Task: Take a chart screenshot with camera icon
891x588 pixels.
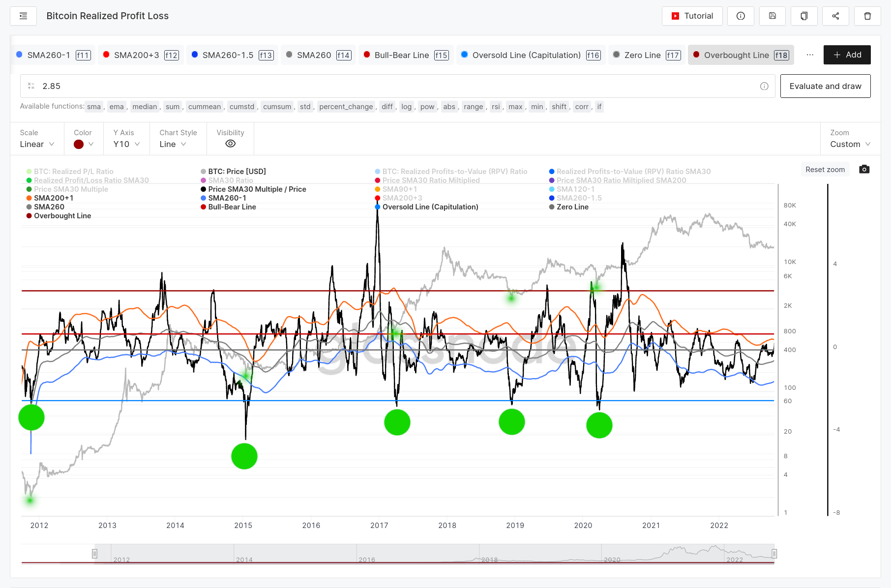Action: click(x=864, y=170)
